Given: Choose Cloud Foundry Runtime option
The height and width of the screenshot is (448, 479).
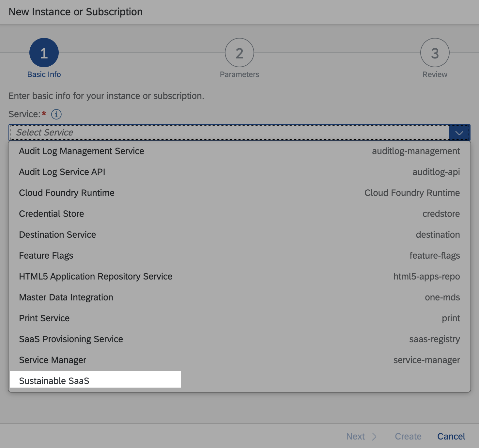Looking at the screenshot, I should coord(239,193).
